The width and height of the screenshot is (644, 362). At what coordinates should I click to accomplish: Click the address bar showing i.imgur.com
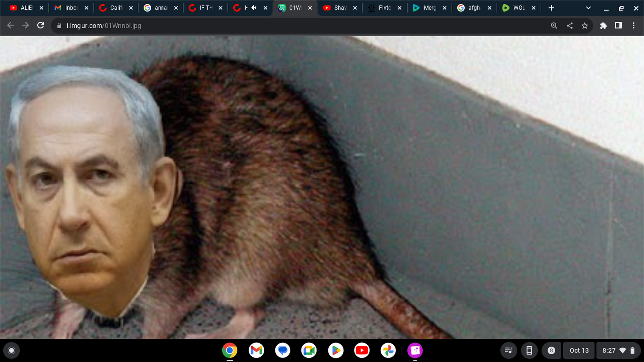click(x=302, y=26)
